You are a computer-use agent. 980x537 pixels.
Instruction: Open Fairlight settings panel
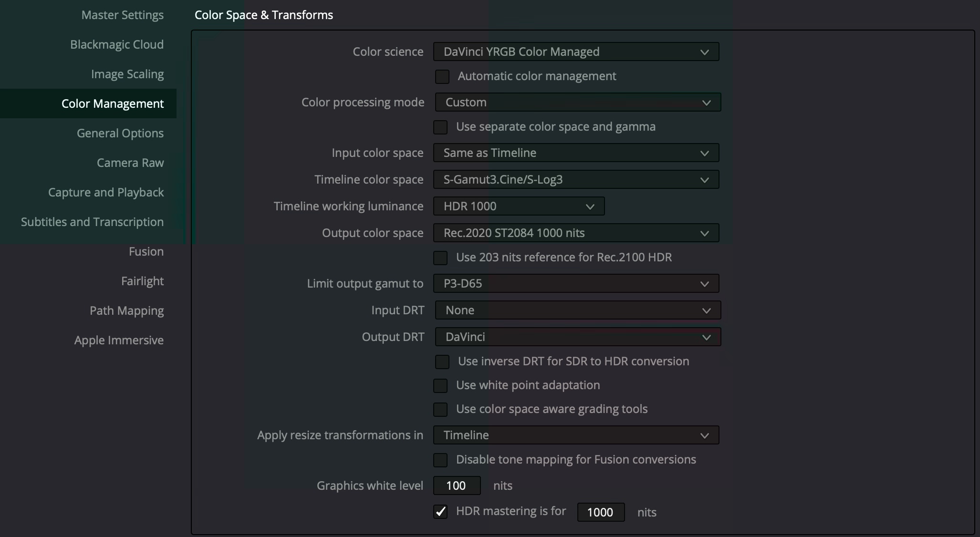pos(142,281)
